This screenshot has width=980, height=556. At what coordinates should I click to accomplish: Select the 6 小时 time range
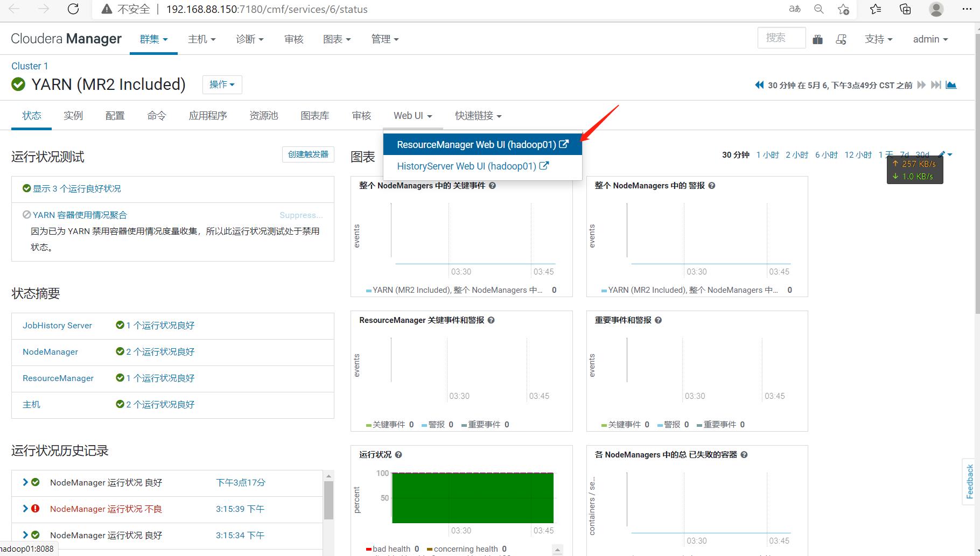827,155
